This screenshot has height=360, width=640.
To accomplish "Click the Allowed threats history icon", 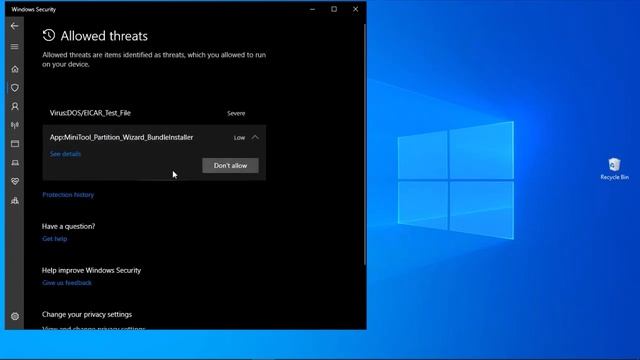I will 49,36.
